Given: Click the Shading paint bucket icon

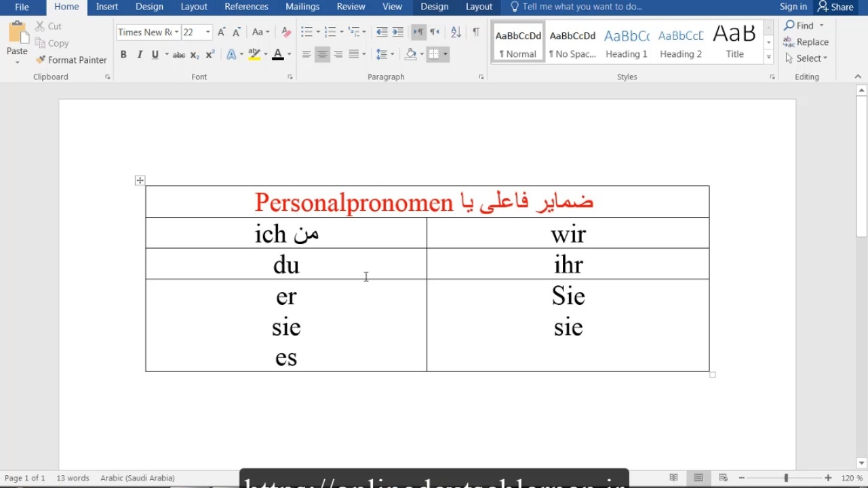Looking at the screenshot, I should click(410, 54).
